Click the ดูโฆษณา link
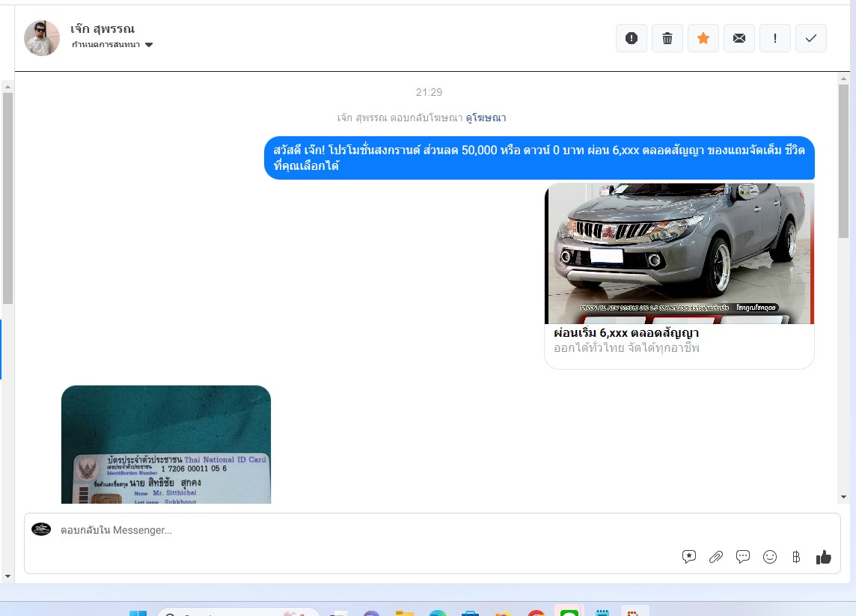 point(486,118)
